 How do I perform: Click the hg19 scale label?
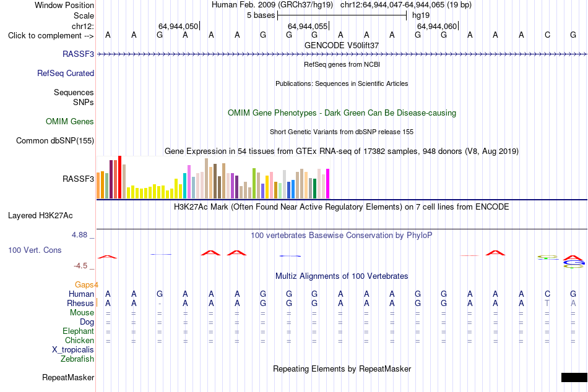[x=421, y=15]
